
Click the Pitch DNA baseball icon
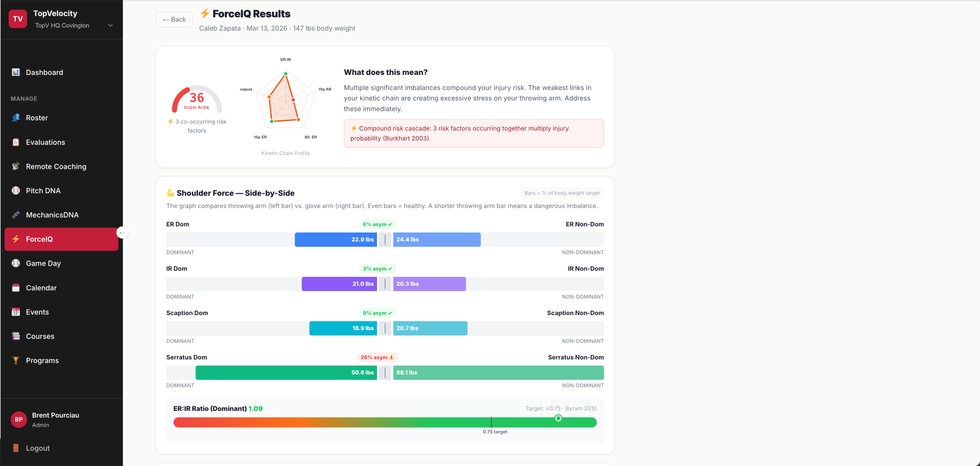point(16,191)
